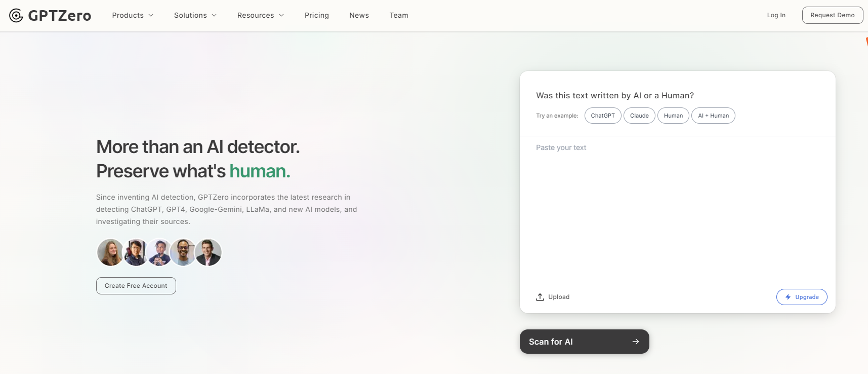Click the GPTZero wordmark text
868x374 pixels.
pos(60,16)
